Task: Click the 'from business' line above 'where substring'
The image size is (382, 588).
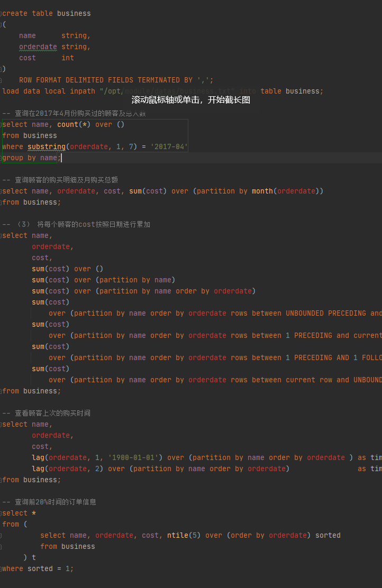Action: pyautogui.click(x=30, y=136)
